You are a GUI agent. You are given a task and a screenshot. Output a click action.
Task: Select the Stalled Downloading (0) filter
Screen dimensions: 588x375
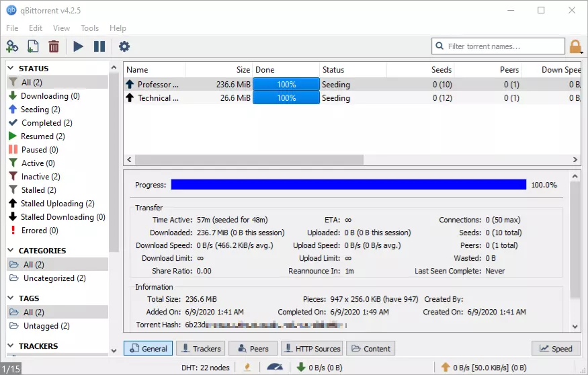pyautogui.click(x=57, y=217)
